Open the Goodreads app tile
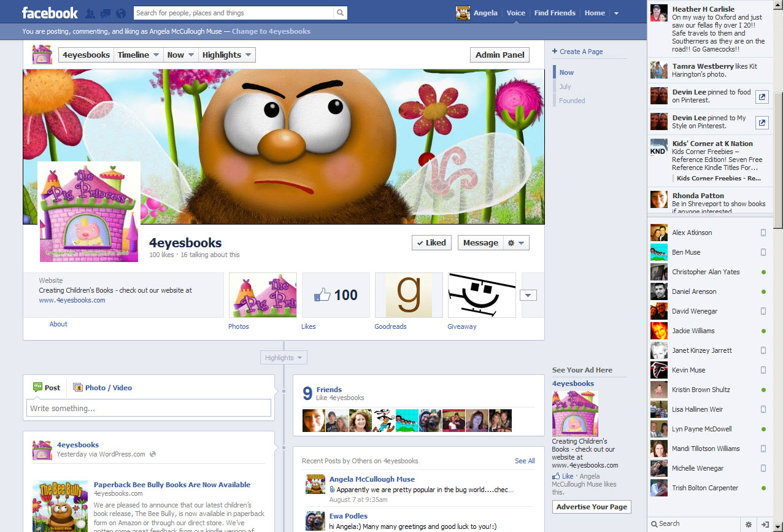Viewport: 783px width, 532px height. [408, 295]
